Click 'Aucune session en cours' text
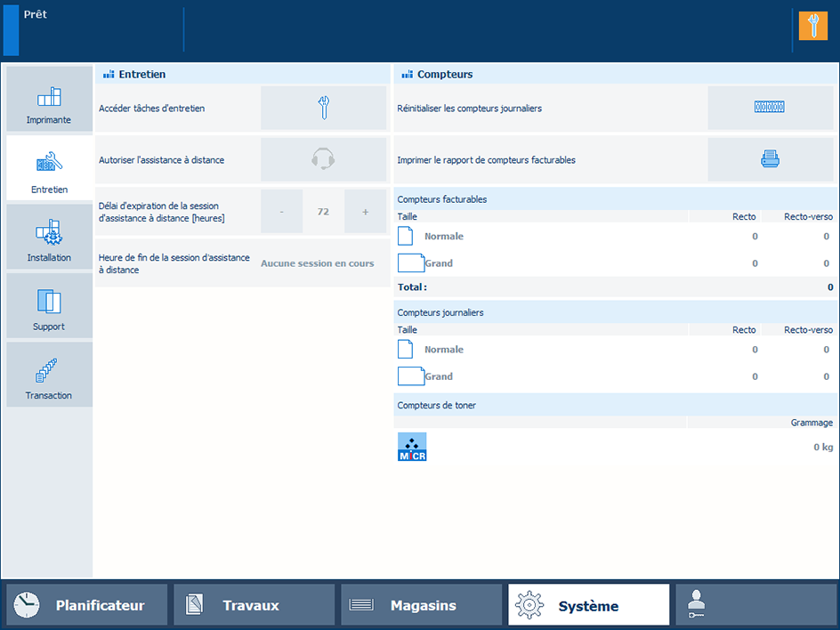The height and width of the screenshot is (630, 840). (317, 263)
